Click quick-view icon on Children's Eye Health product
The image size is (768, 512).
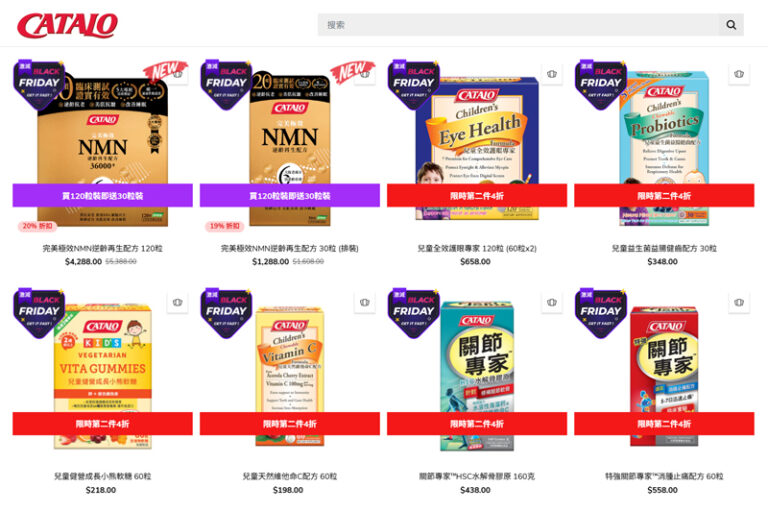552,74
